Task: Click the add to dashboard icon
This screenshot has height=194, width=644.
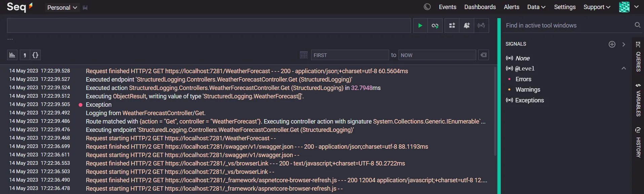Action: pos(452,26)
